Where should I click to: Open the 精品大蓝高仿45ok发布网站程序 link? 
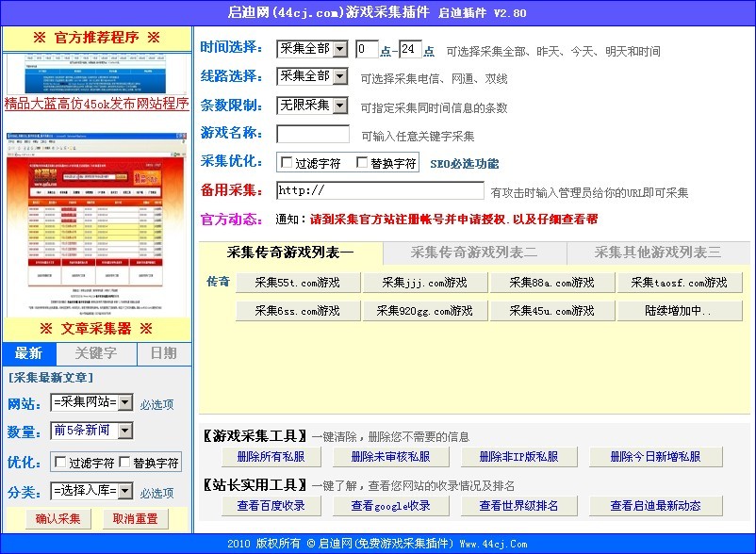[x=96, y=103]
